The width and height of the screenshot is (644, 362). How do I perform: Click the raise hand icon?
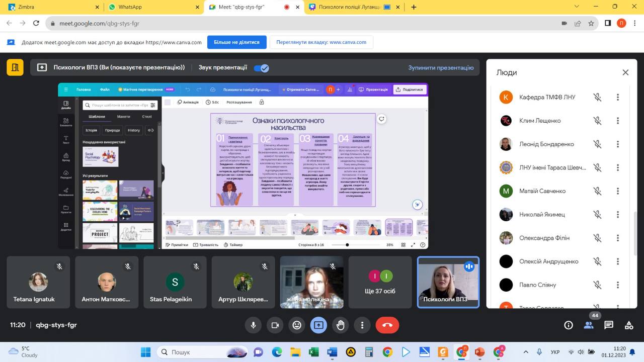[x=341, y=325]
